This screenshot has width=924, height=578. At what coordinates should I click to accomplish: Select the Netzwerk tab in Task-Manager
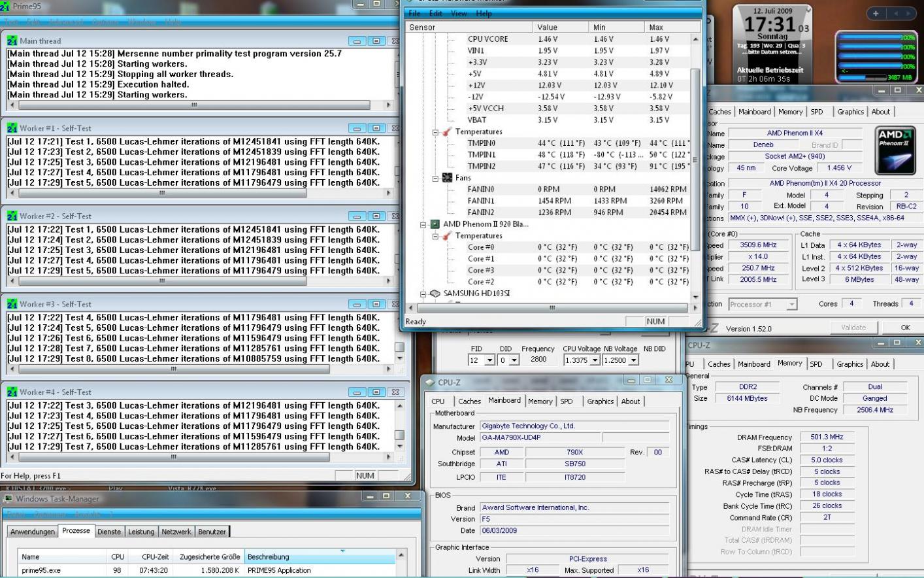coord(176,532)
